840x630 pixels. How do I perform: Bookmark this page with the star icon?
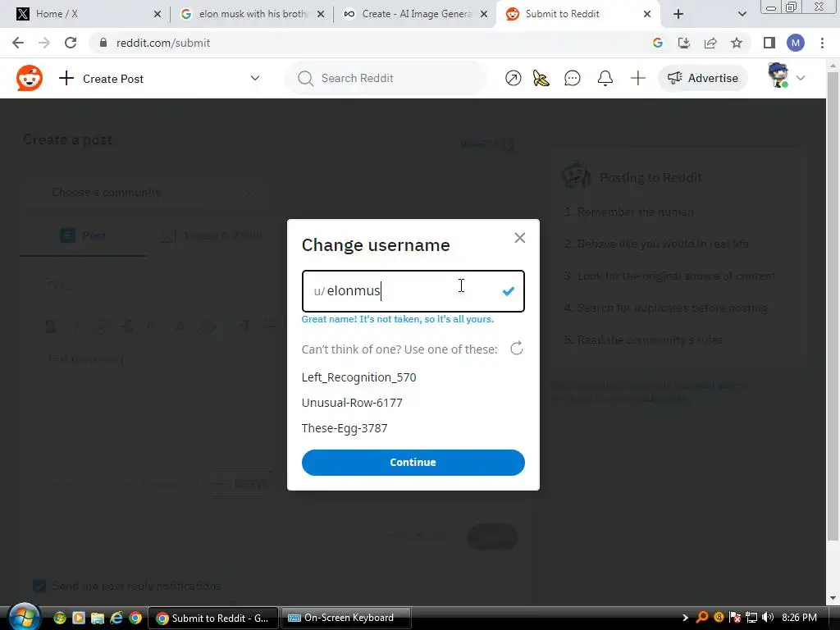[x=737, y=43]
